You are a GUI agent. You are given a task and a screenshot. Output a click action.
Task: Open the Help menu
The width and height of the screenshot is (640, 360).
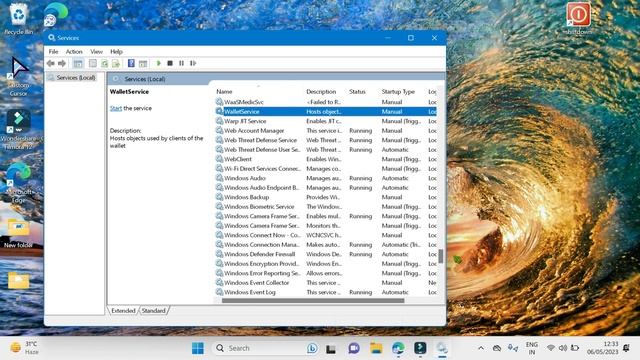(x=116, y=51)
